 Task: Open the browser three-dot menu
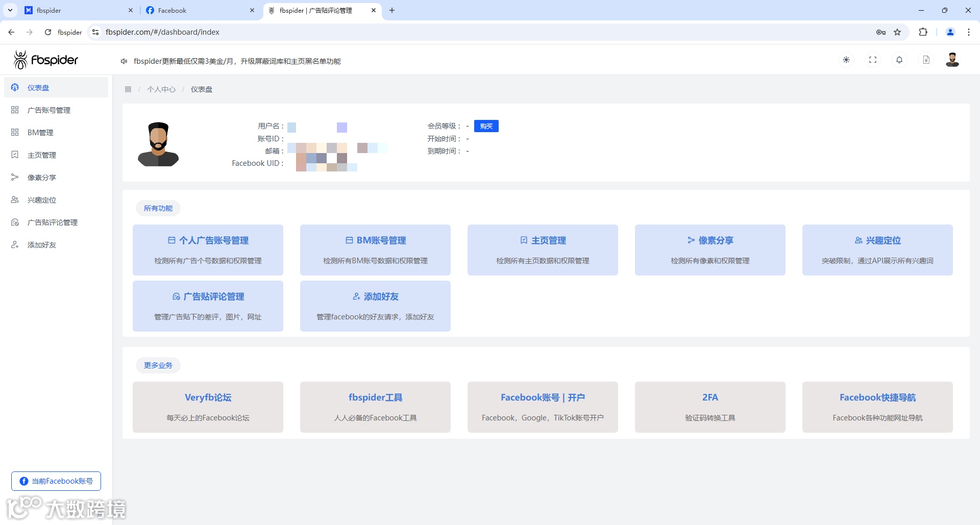[969, 32]
